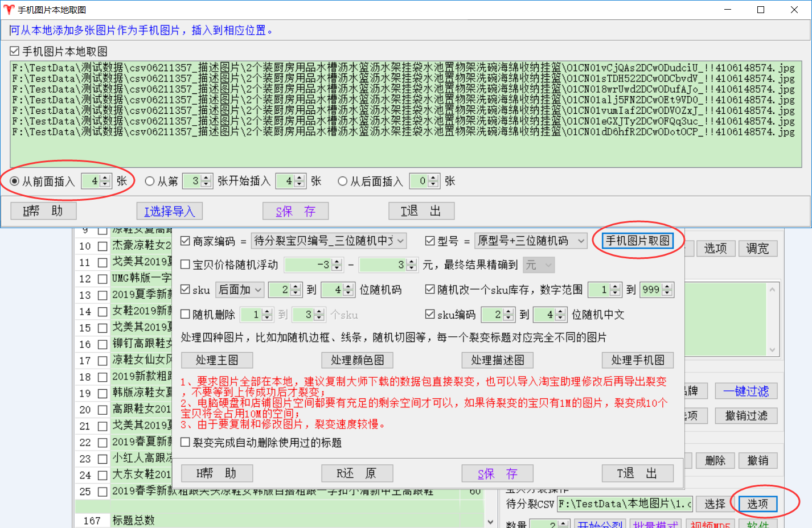
Task: Uncheck 手机图片本地取图 checkbox
Action: 15,51
